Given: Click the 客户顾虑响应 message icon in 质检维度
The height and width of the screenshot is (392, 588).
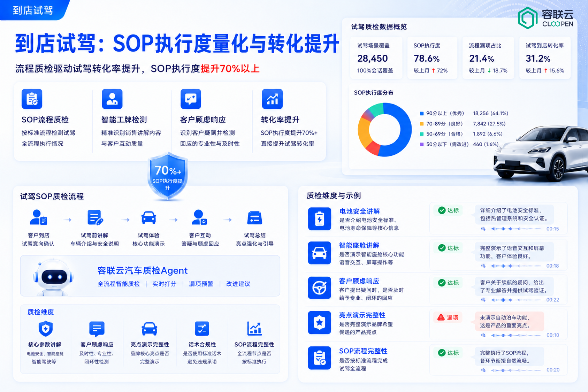Looking at the screenshot, I should 97,329.
